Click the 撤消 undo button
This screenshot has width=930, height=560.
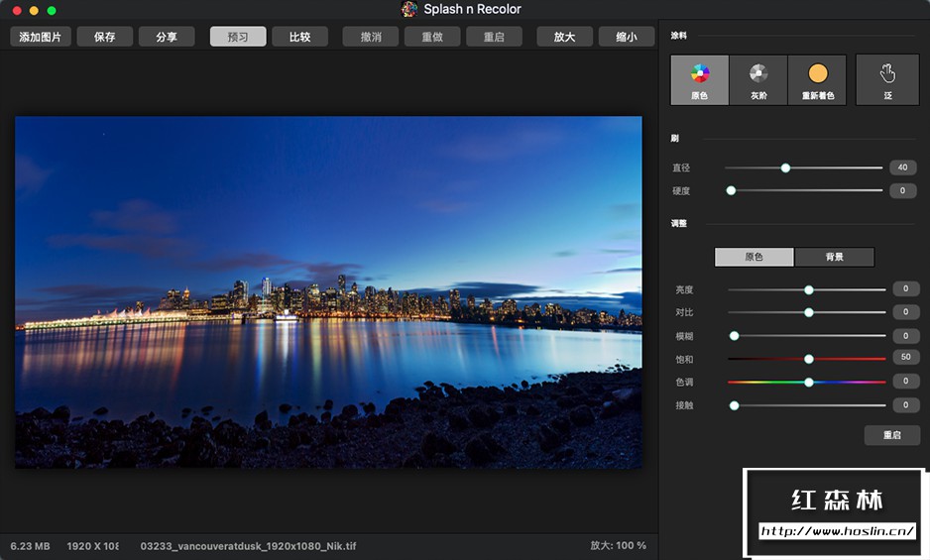(371, 37)
